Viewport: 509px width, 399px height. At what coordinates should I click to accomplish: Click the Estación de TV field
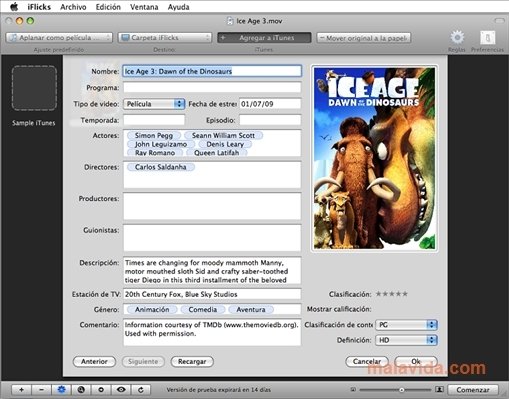pos(212,294)
